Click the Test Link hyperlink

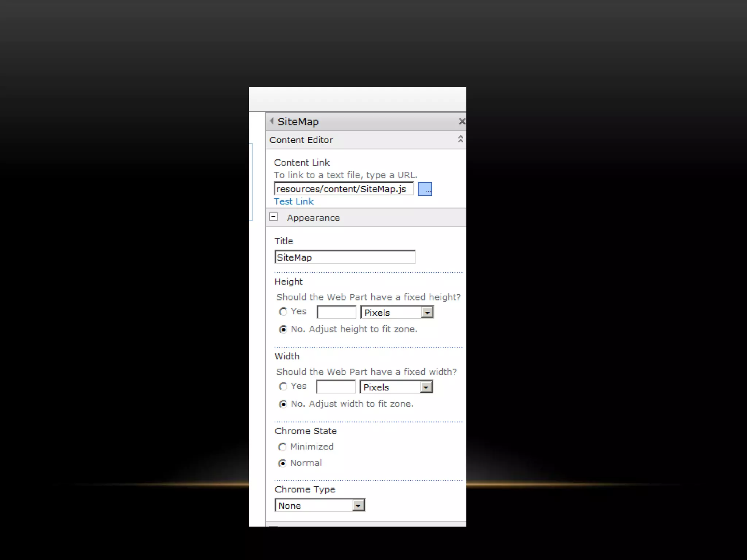(x=294, y=202)
